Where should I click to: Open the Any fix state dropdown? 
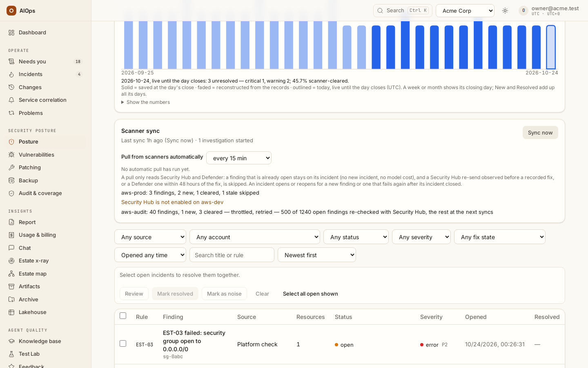500,237
